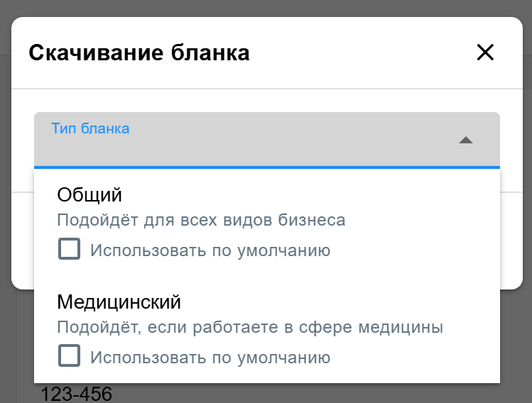Tick the default checkbox under Общий
This screenshot has width=532, height=403.
pos(69,249)
